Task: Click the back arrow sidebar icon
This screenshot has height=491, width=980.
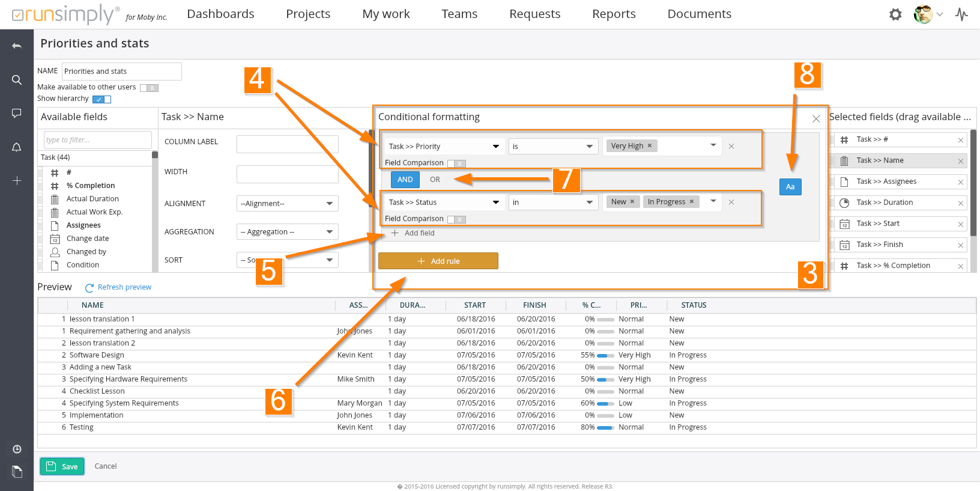Action: (17, 46)
